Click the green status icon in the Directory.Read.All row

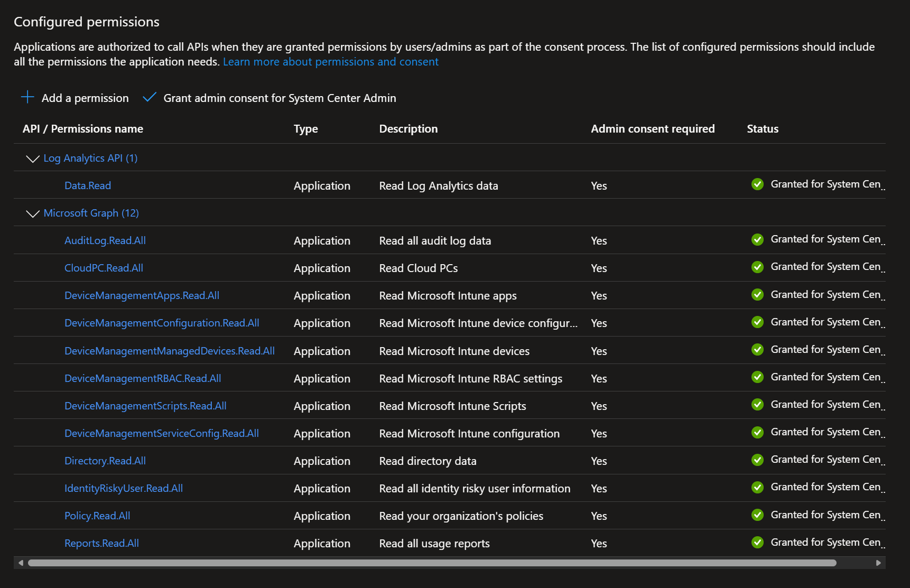(x=757, y=460)
